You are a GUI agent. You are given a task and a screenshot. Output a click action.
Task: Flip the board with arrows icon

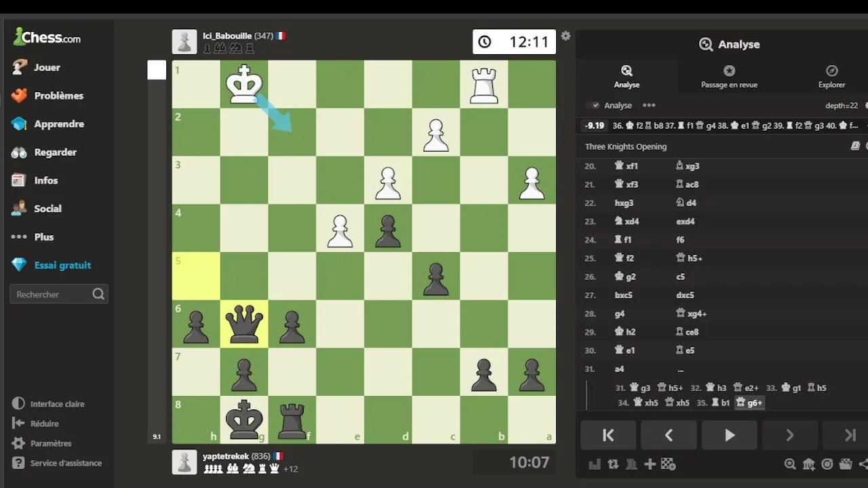pyautogui.click(x=613, y=464)
